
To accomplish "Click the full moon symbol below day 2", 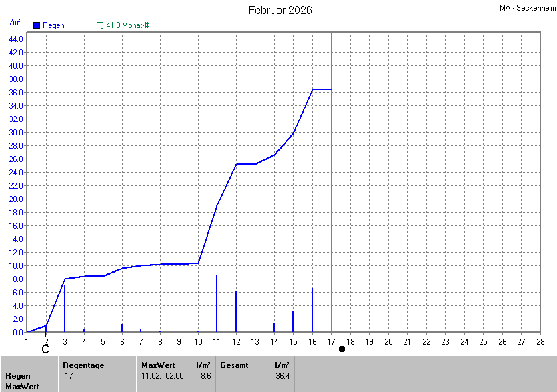I will coord(45,349).
